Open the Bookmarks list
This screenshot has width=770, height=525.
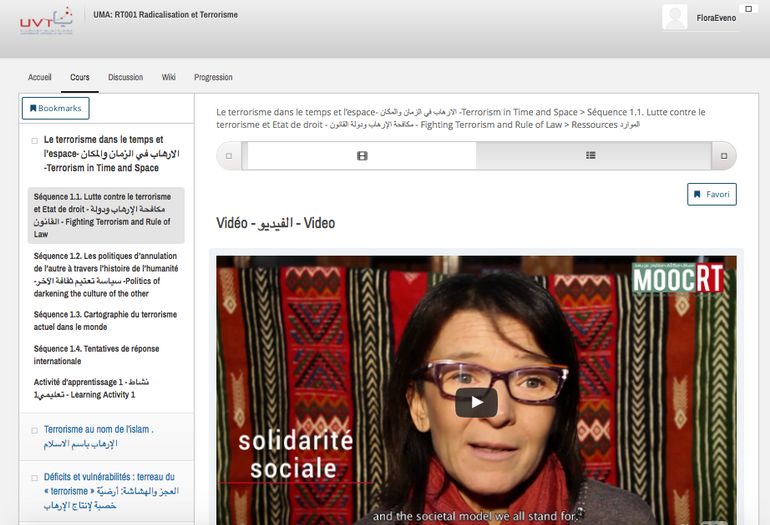(x=56, y=108)
